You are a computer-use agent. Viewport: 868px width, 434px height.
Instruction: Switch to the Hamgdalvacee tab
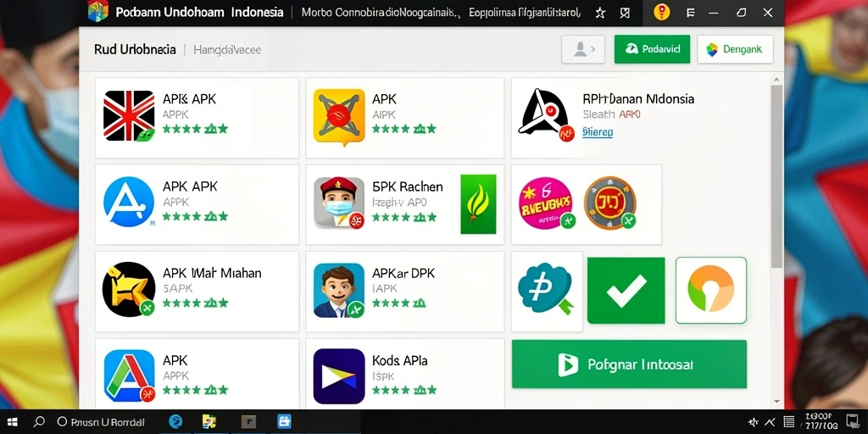coord(227,50)
